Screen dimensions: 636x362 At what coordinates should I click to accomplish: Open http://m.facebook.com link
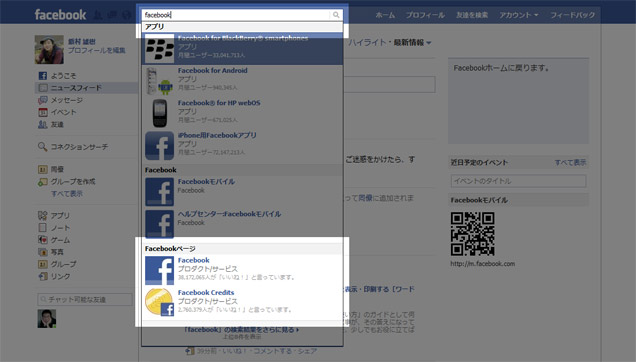tap(483, 264)
